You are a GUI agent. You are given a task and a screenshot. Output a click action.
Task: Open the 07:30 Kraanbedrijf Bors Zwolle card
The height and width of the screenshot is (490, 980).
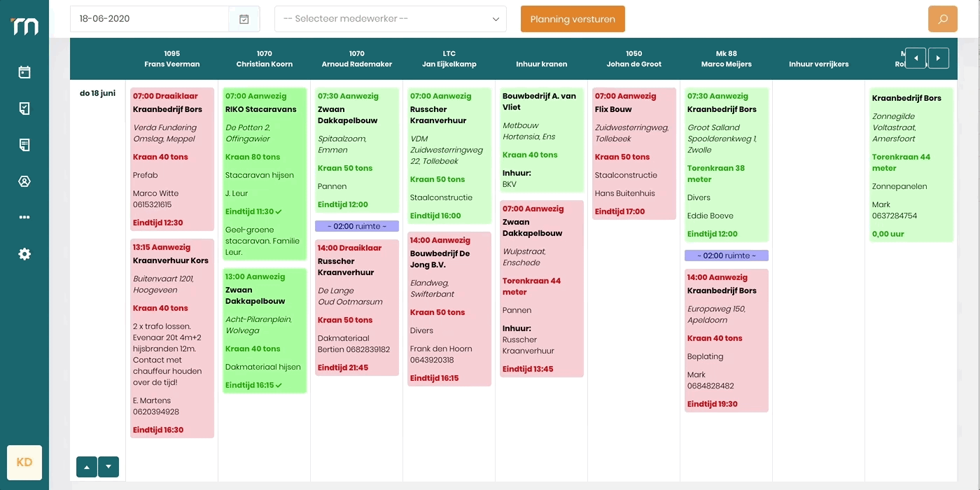pyautogui.click(x=727, y=164)
